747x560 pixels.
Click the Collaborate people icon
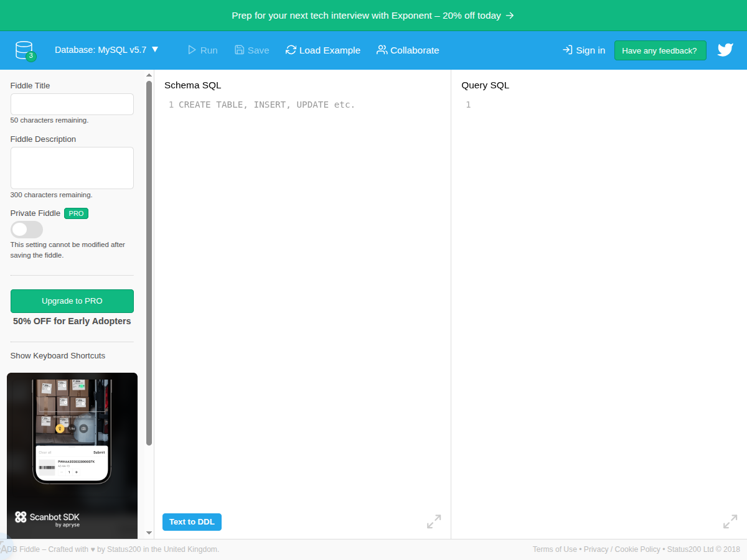(382, 50)
